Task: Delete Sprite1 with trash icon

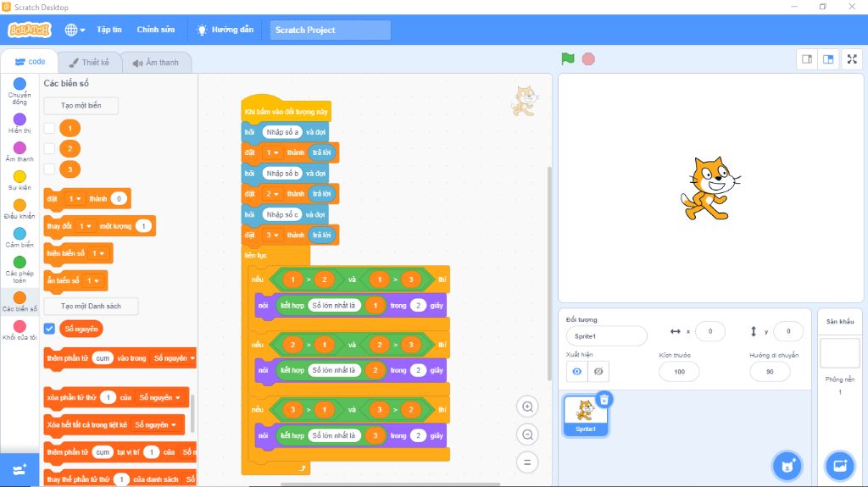Action: tap(604, 400)
